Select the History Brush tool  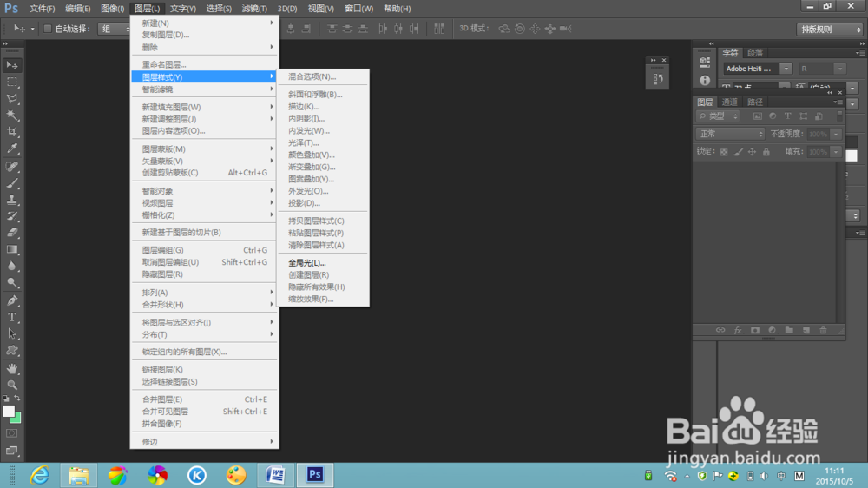[11, 216]
